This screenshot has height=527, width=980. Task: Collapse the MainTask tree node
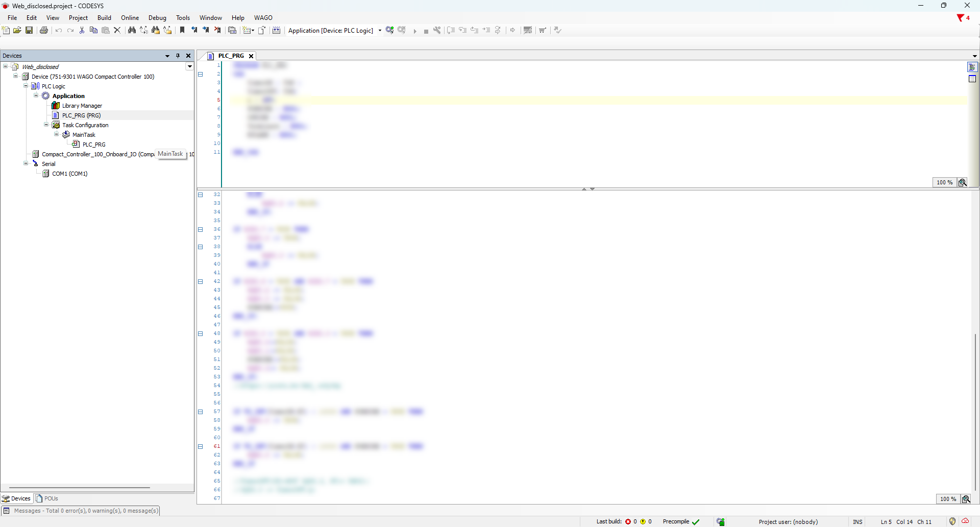tap(57, 134)
